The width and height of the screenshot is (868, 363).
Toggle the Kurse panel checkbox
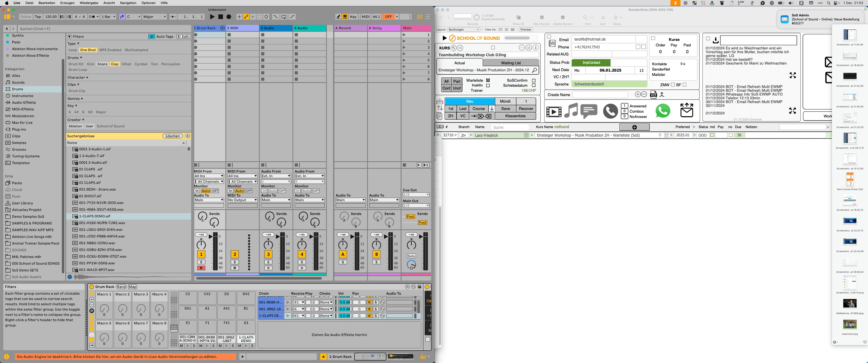tap(653, 38)
